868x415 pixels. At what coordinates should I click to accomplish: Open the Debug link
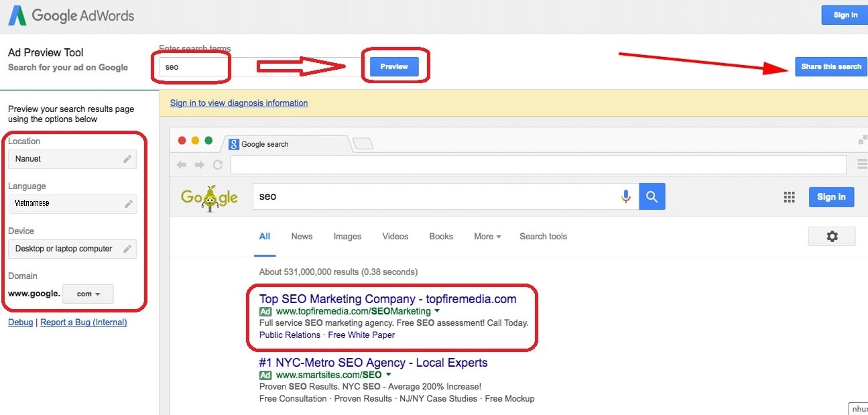(20, 322)
